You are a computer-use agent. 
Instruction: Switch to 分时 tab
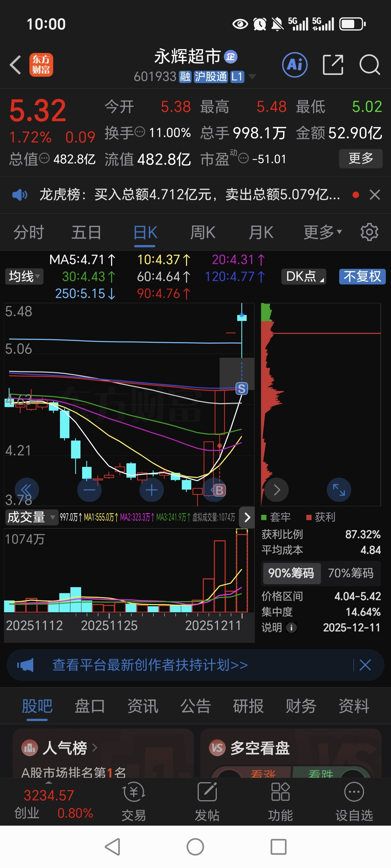pyautogui.click(x=29, y=233)
